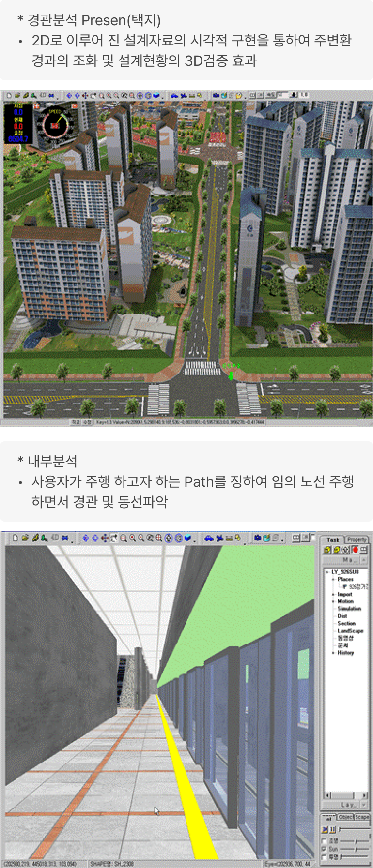Image resolution: width=373 pixels, height=868 pixels.
Task: Open the Object tab in lower panel
Action: point(345,817)
